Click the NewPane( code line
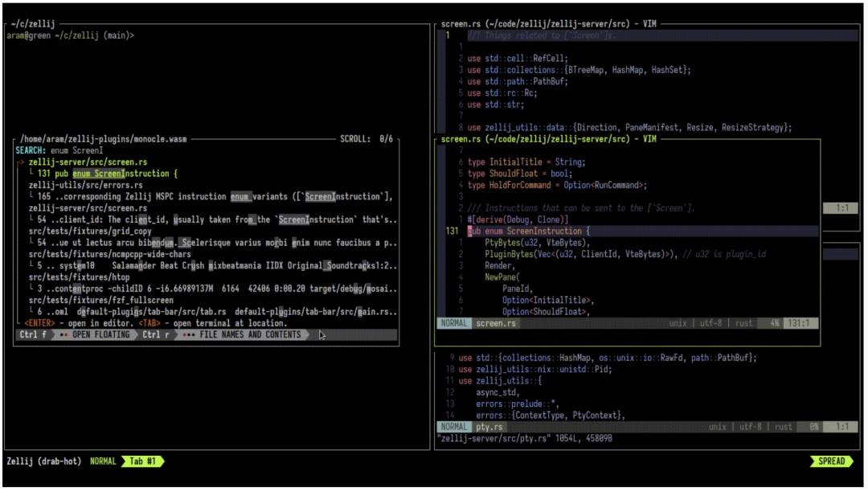868x492 pixels. (502, 277)
